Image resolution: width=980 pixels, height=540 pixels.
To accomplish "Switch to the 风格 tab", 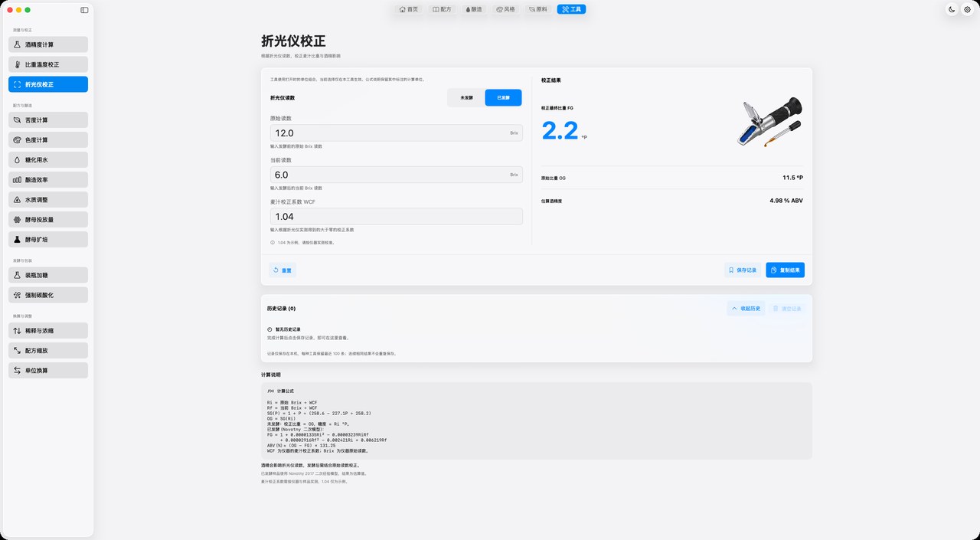I will 506,9.
